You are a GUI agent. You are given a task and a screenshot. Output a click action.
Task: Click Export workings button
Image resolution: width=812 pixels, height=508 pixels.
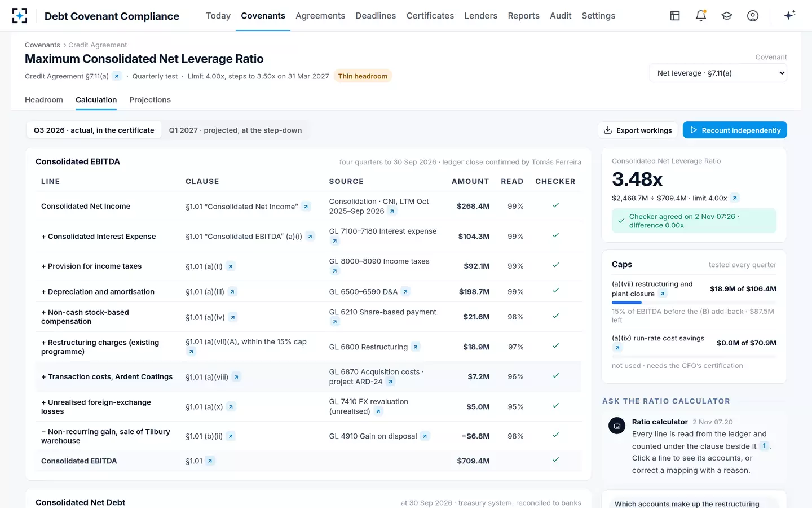pos(637,130)
